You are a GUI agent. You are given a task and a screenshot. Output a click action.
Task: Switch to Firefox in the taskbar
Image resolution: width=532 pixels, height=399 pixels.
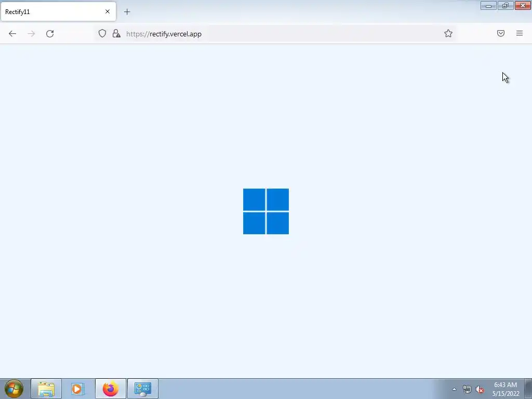(111, 389)
